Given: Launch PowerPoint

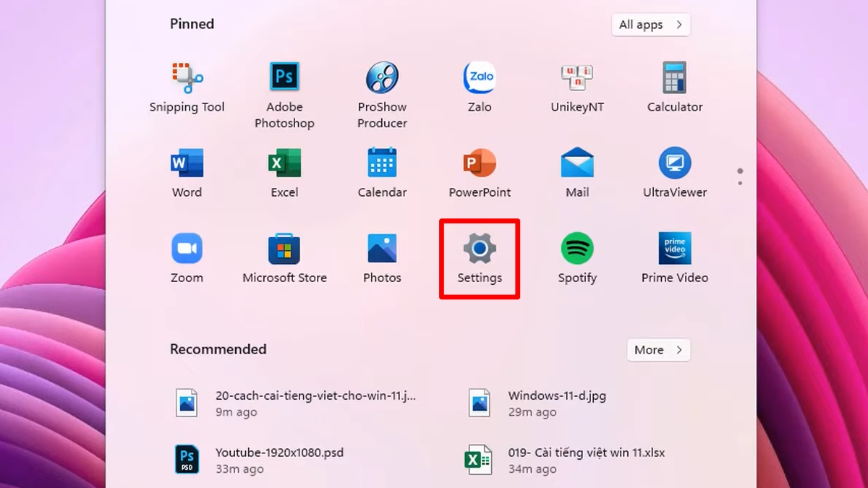Looking at the screenshot, I should 480,173.
